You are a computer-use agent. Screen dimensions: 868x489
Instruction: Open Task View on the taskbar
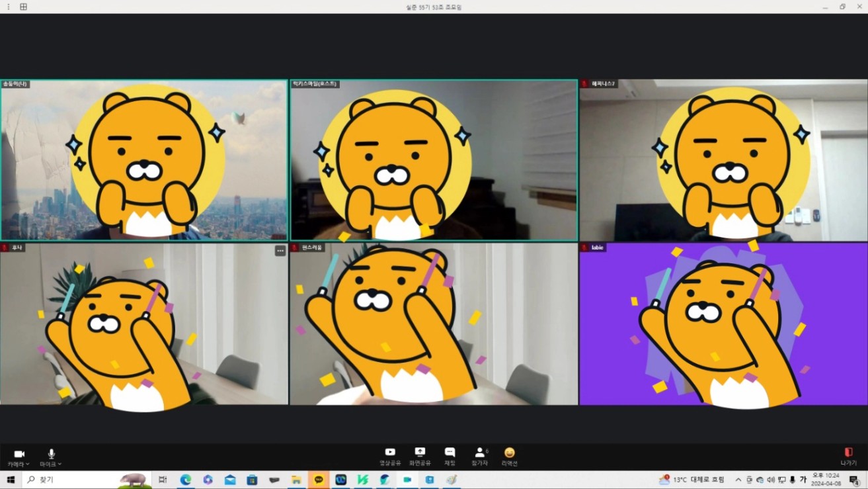tap(163, 480)
